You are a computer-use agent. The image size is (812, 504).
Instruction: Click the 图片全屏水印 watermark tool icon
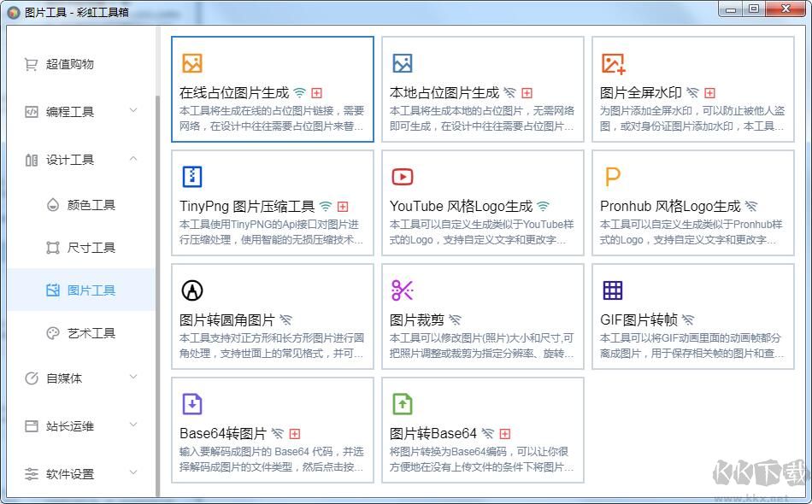(612, 62)
